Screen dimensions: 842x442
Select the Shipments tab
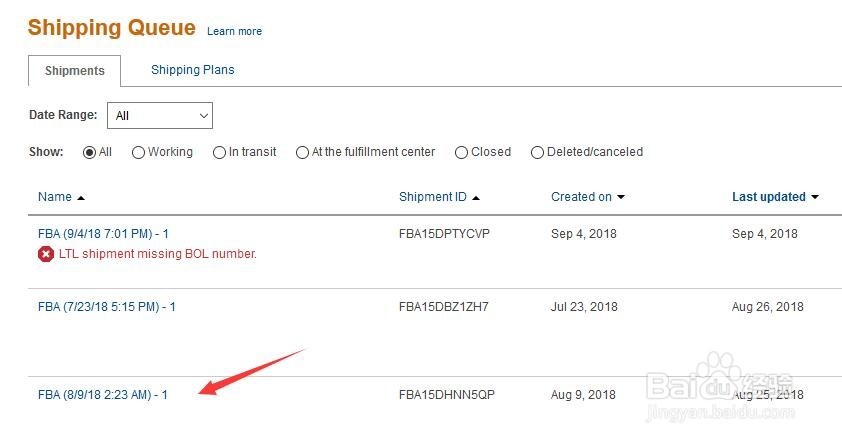[75, 71]
